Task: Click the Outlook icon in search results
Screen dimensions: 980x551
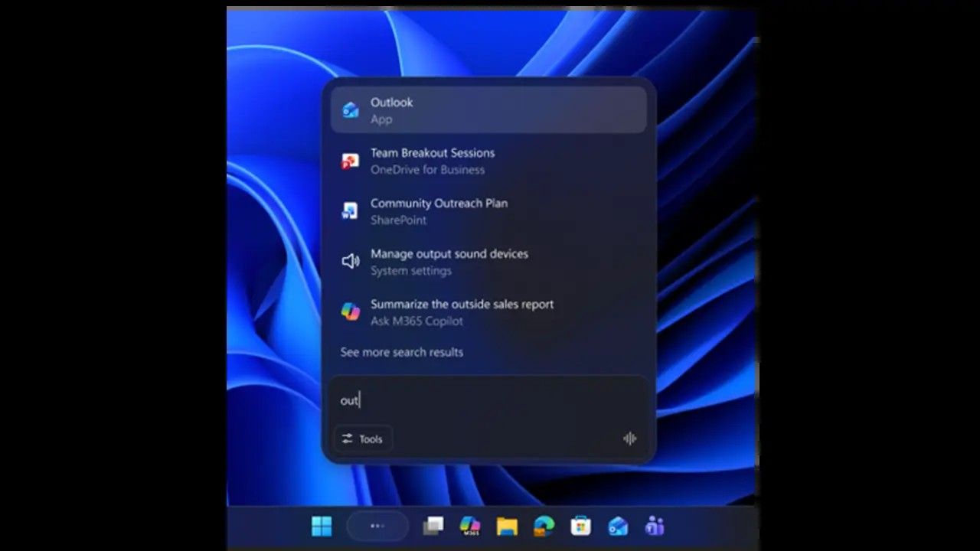Action: click(351, 110)
